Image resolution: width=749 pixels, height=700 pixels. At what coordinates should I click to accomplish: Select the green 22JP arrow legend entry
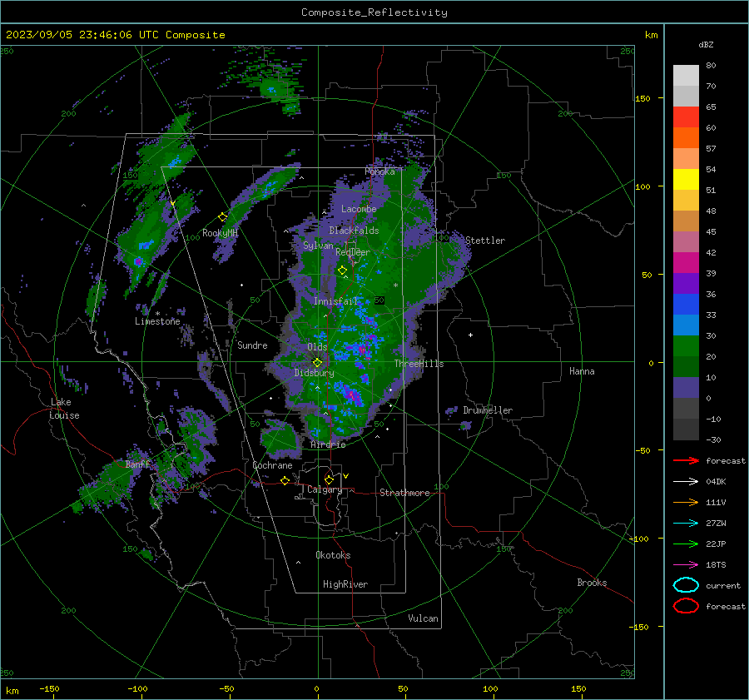686,544
